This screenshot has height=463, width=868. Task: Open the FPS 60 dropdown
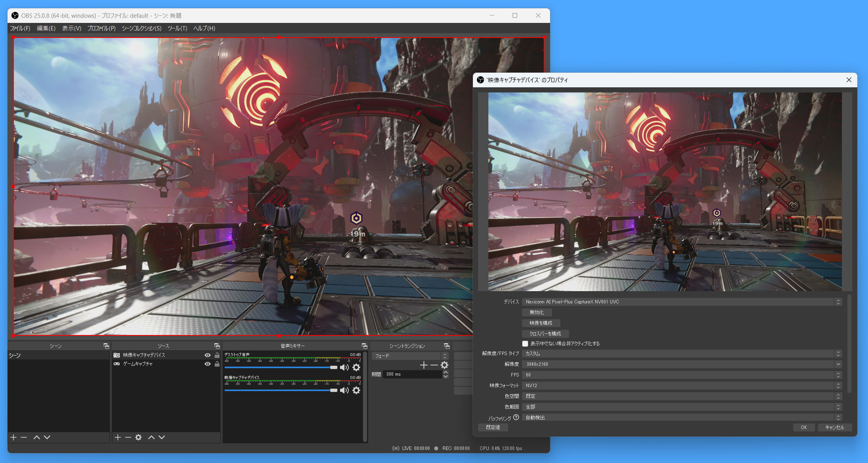coord(682,375)
